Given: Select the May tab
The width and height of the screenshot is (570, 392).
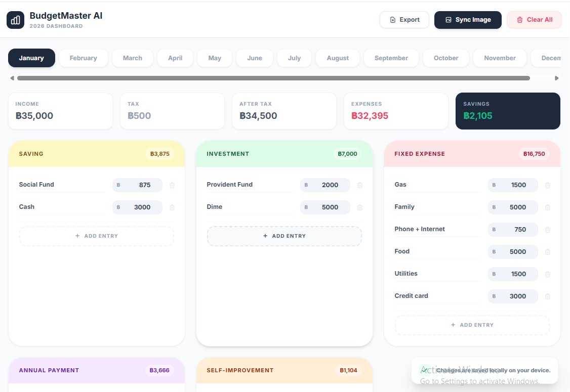Looking at the screenshot, I should (215, 58).
